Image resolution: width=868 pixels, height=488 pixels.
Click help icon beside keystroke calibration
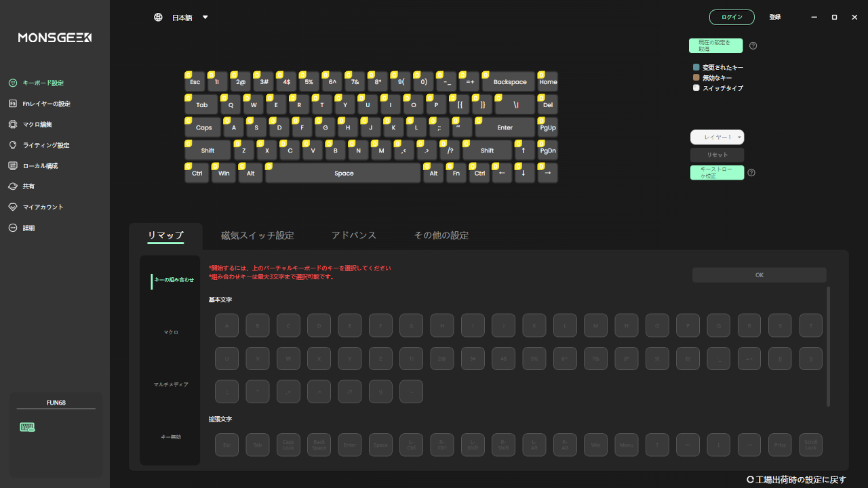coord(751,173)
